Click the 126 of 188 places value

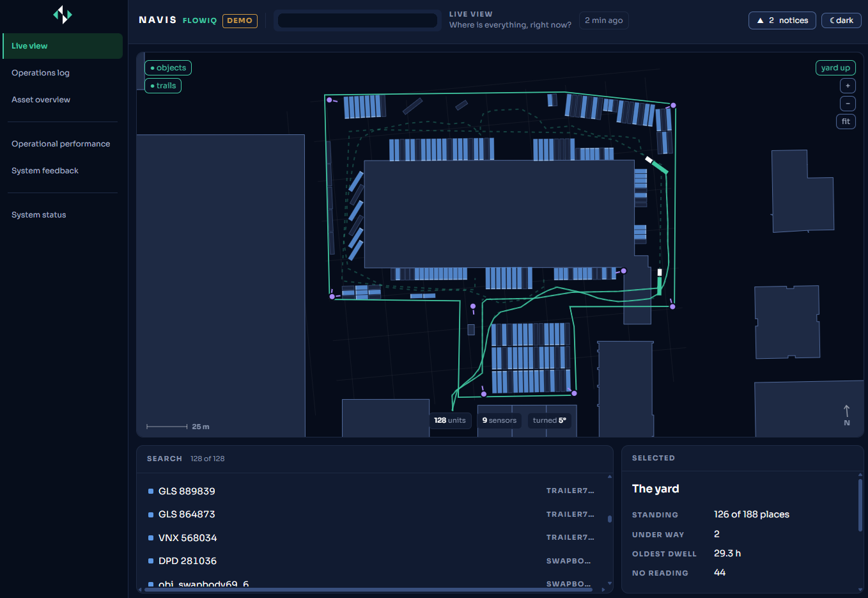752,514
